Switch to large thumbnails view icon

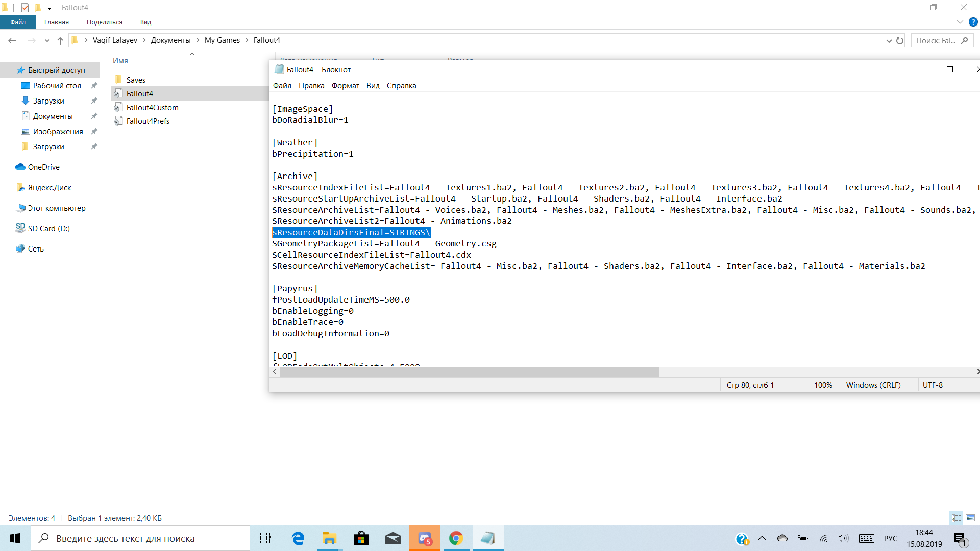tap(970, 518)
